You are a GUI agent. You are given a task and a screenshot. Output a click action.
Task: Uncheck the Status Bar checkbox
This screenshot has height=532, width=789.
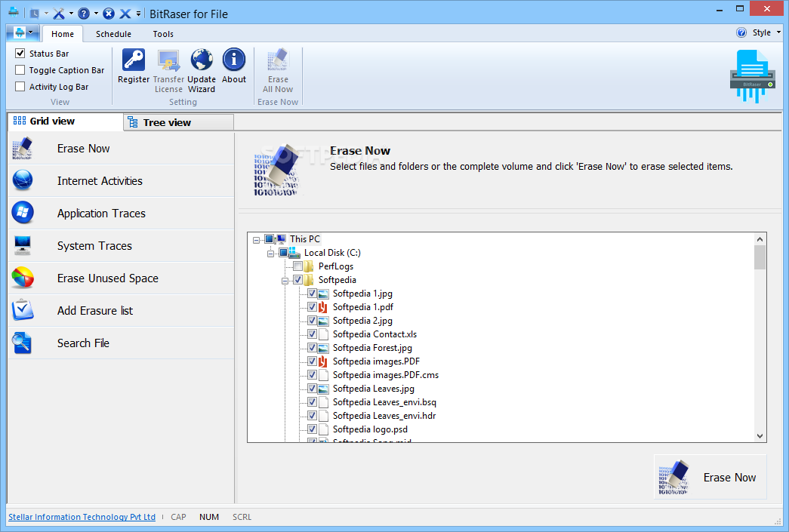coord(20,54)
